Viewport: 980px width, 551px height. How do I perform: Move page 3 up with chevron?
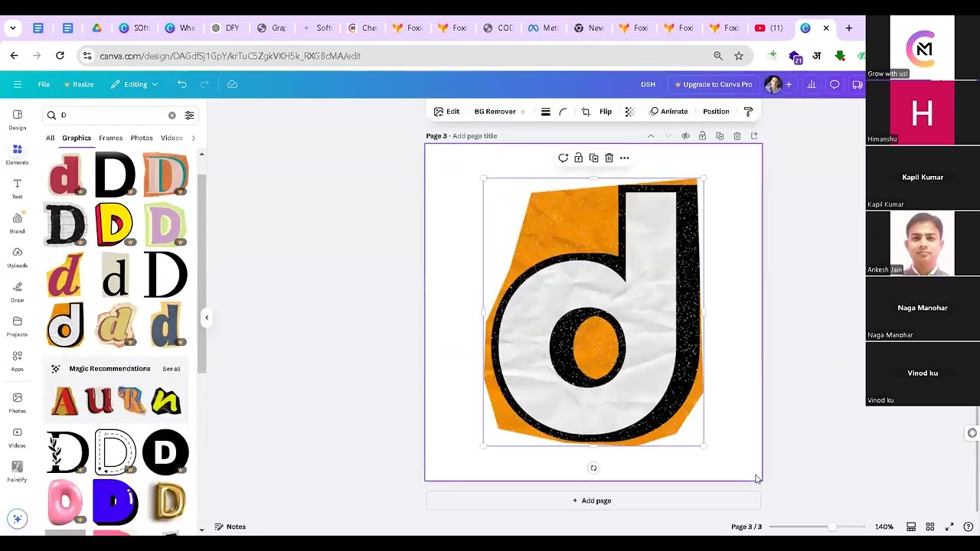point(651,136)
